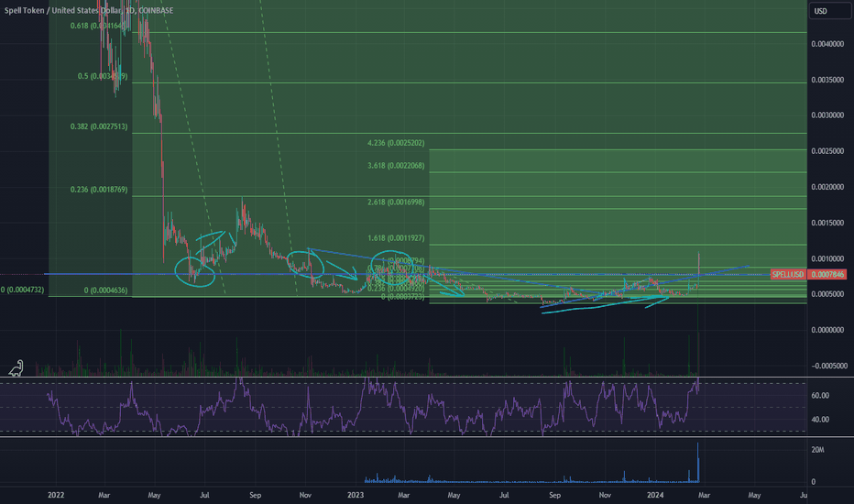Select the 4.236 (0.0025202) extension label
Viewport: 854px width, 504px height.
point(396,143)
